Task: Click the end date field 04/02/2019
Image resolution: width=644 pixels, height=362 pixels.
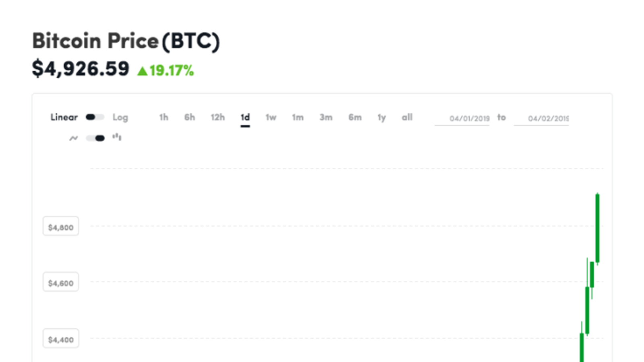Action: click(x=541, y=119)
